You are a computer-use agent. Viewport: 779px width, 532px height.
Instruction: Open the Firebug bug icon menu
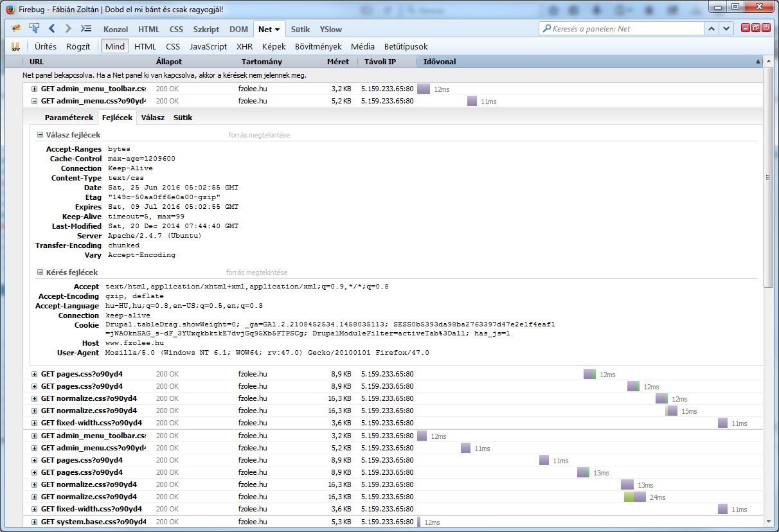pyautogui.click(x=17, y=29)
